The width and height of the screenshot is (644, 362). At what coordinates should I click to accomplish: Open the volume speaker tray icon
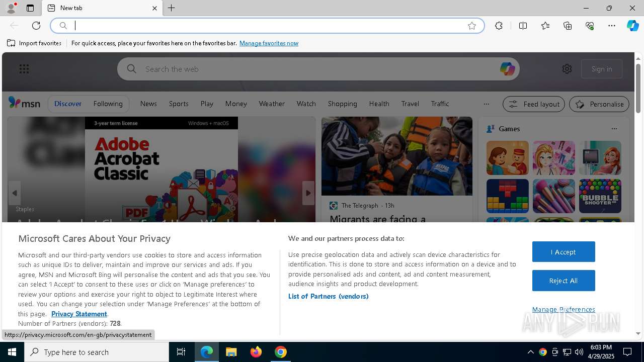(579, 352)
